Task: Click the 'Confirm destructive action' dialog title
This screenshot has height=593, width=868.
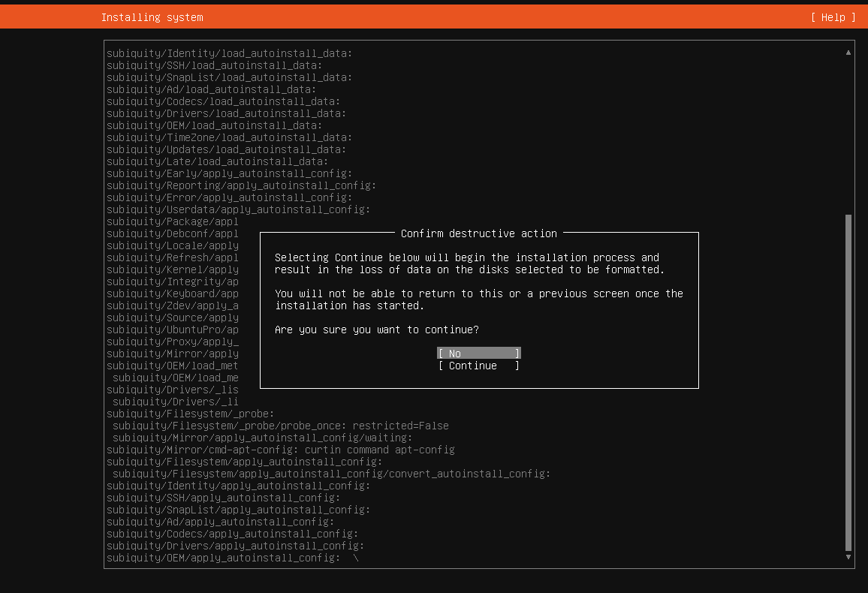Action: 478,233
